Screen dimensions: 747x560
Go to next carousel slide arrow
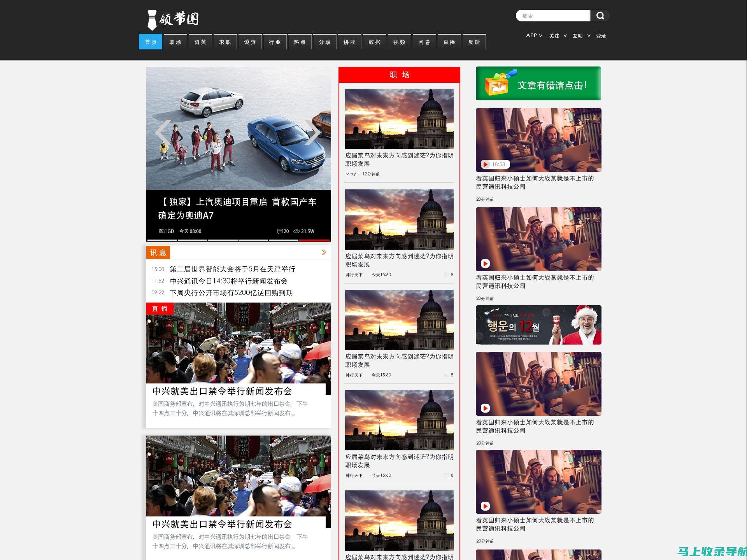312,133
